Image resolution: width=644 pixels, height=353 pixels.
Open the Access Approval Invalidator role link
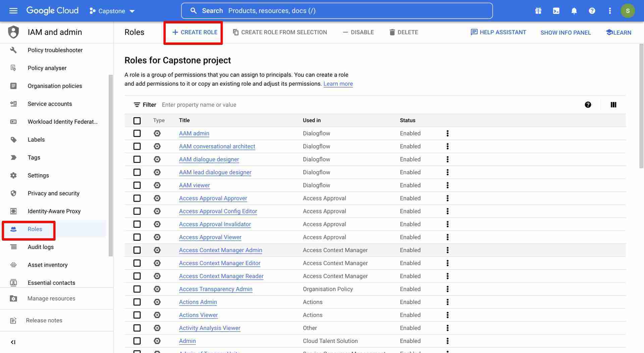pyautogui.click(x=215, y=224)
